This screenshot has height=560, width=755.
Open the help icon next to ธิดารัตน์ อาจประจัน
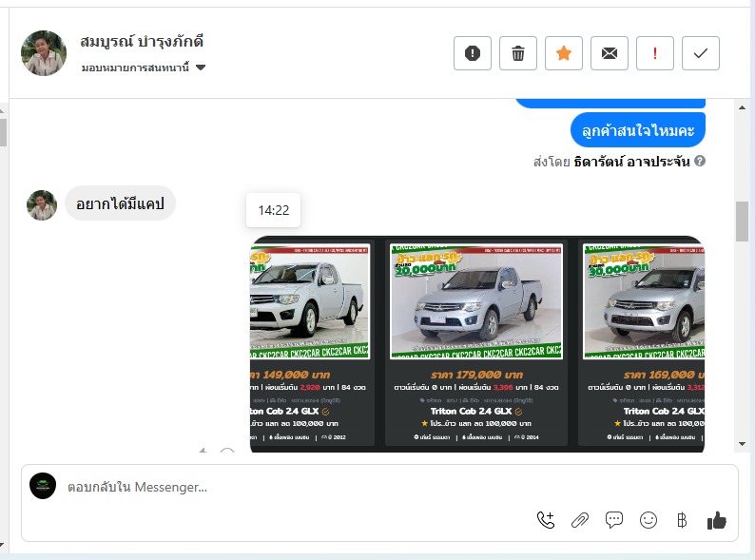pyautogui.click(x=700, y=162)
